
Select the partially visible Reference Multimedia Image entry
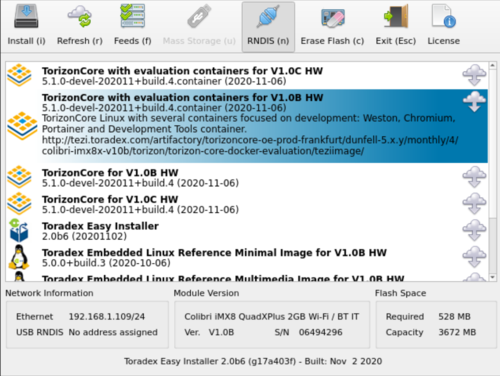pyautogui.click(x=247, y=277)
